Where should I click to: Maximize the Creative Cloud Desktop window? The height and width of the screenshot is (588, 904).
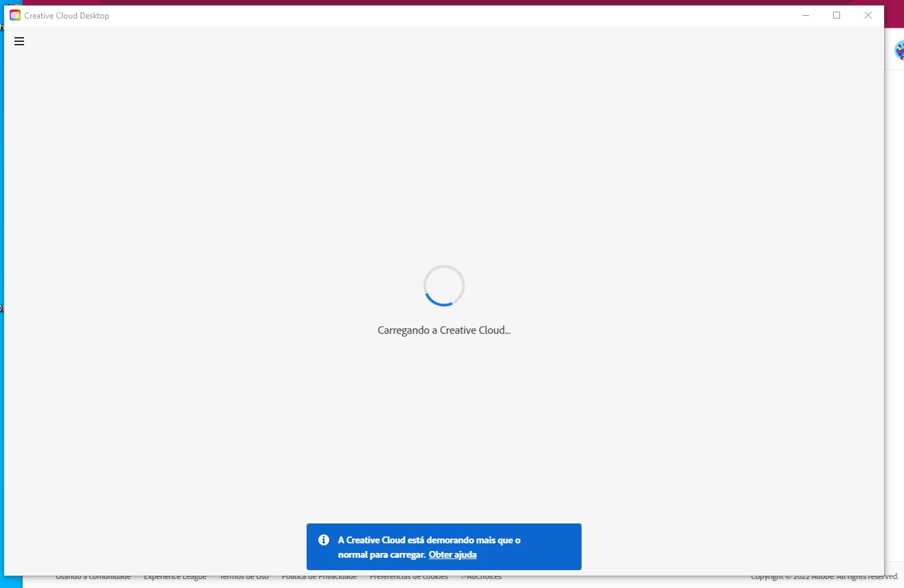pos(837,15)
